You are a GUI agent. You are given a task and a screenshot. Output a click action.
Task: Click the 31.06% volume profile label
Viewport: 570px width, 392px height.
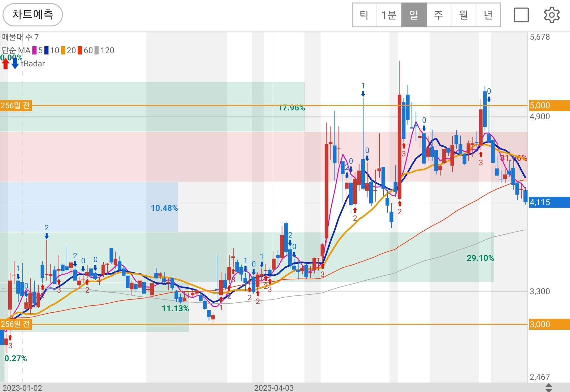pyautogui.click(x=514, y=158)
